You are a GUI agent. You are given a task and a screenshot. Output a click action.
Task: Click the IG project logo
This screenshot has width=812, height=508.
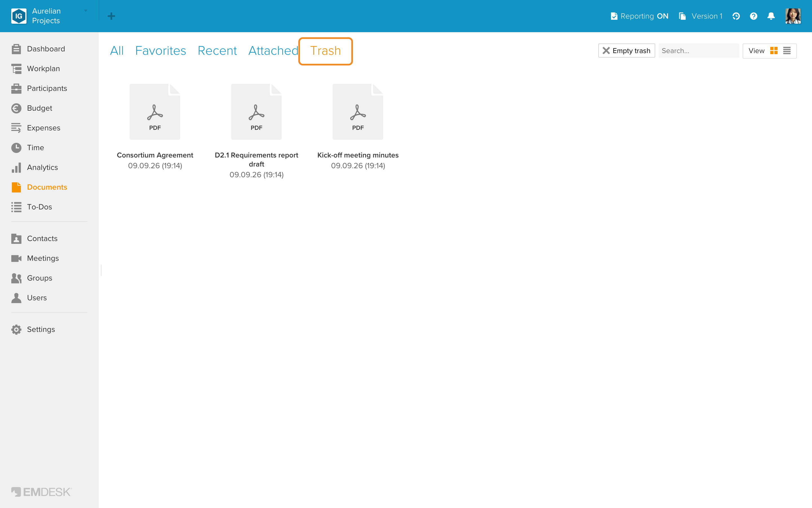click(19, 16)
